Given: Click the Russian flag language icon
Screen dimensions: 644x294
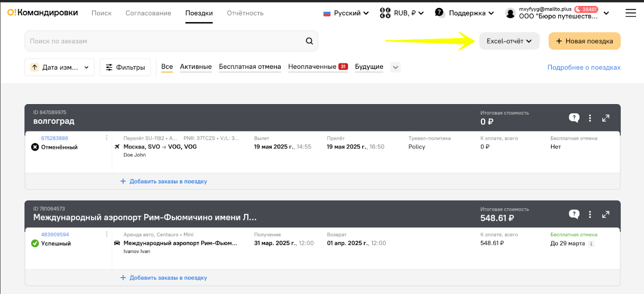Looking at the screenshot, I should tap(327, 13).
